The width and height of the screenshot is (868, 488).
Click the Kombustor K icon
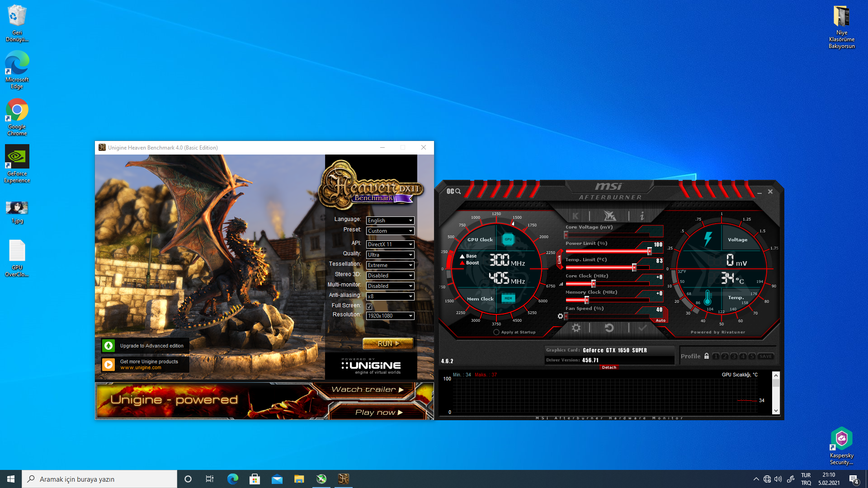point(575,216)
